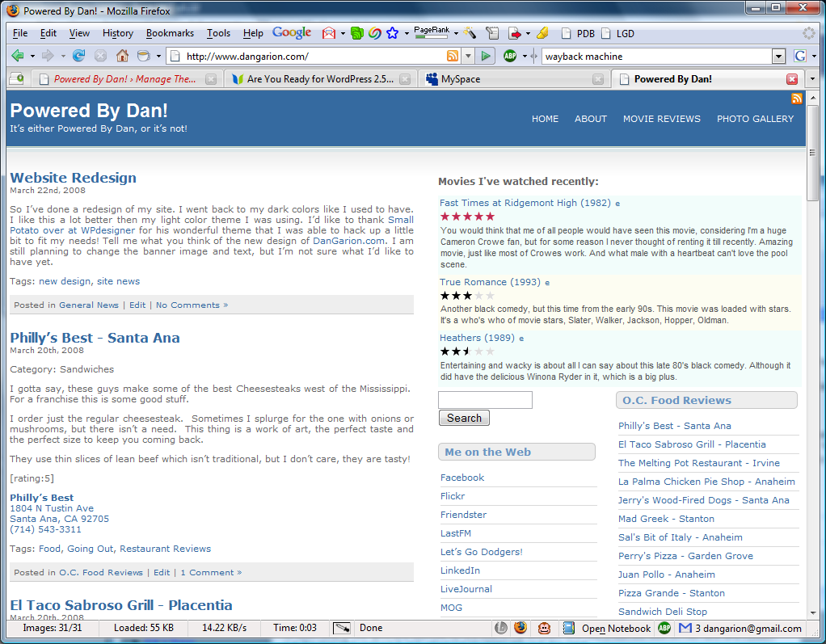
Task: Open the Bookmarks menu
Action: click(170, 33)
